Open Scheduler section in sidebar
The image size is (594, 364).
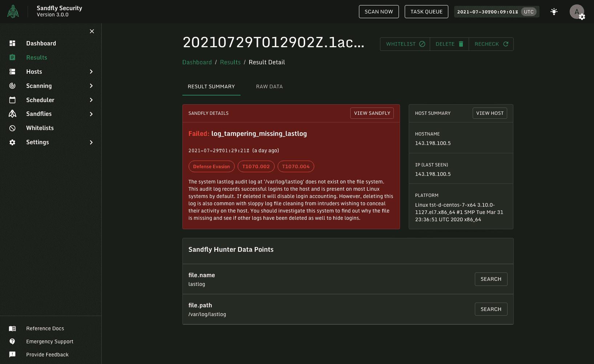[40, 100]
